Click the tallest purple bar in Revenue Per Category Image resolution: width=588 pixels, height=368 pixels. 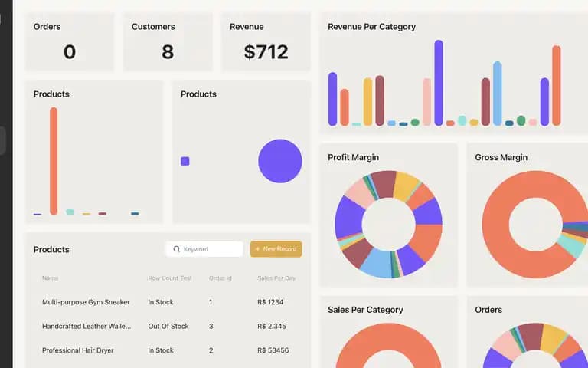pyautogui.click(x=439, y=83)
